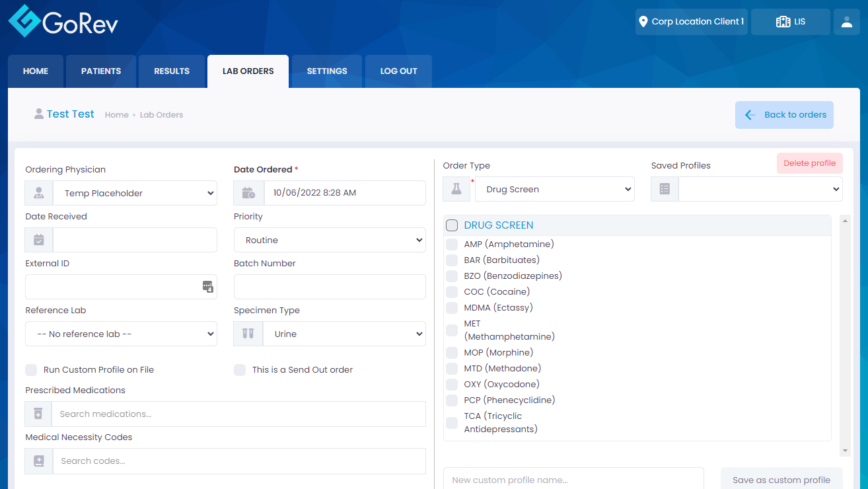The image size is (868, 489).
Task: Check the DRUG SCREEN select-all checkbox
Action: [452, 225]
